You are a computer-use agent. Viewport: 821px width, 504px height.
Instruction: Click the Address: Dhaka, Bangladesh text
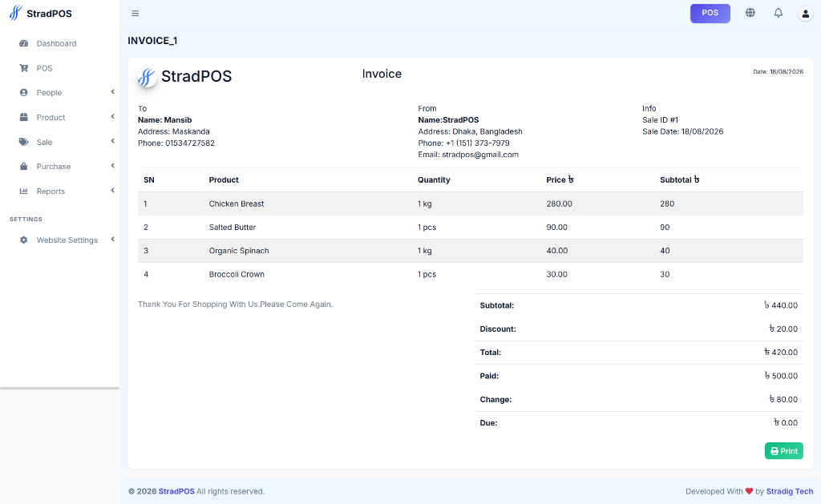pyautogui.click(x=470, y=131)
